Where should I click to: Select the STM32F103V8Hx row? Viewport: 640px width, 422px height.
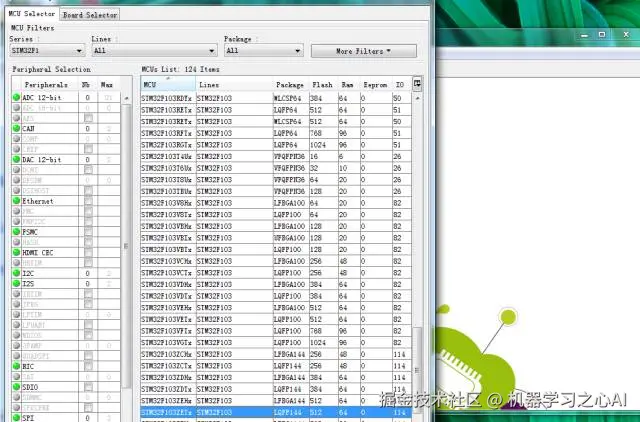276,203
